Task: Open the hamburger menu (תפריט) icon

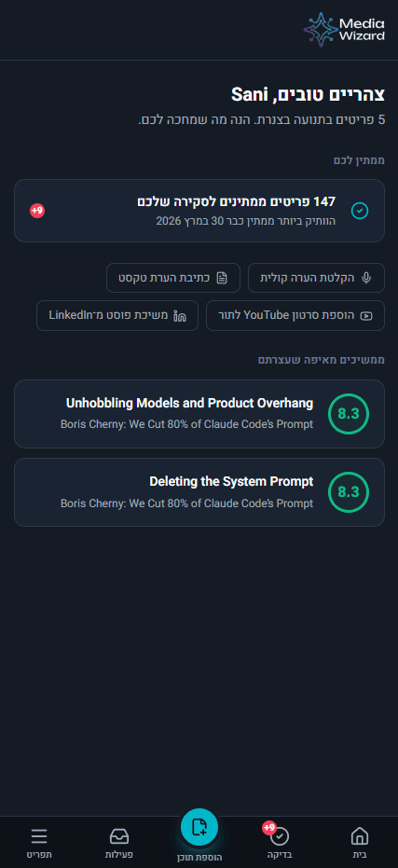Action: coord(39,836)
